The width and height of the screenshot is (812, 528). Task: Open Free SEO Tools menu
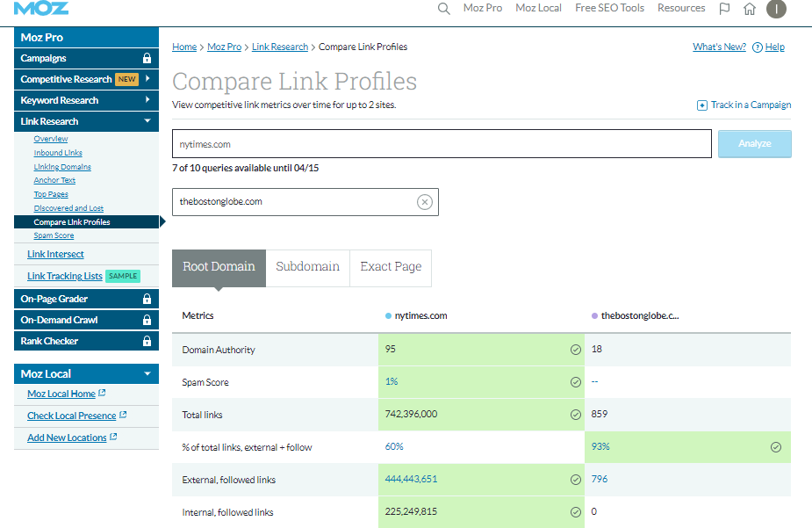tap(609, 8)
